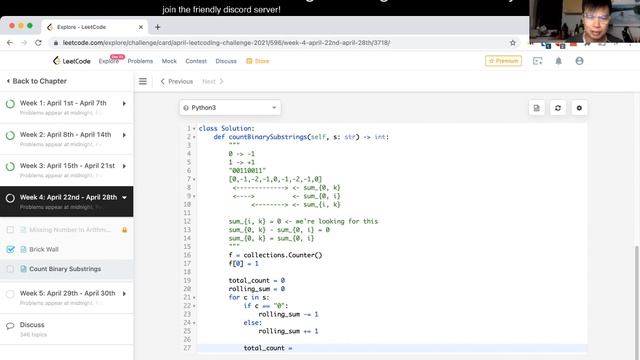
Task: Open the Brick Wall problem
Action: [44, 249]
